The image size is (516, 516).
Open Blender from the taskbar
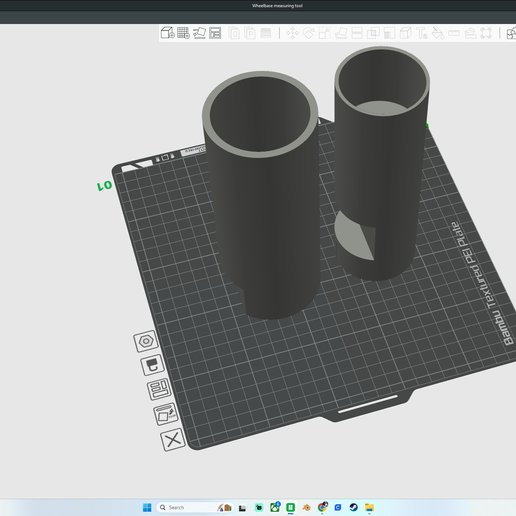(x=306, y=507)
